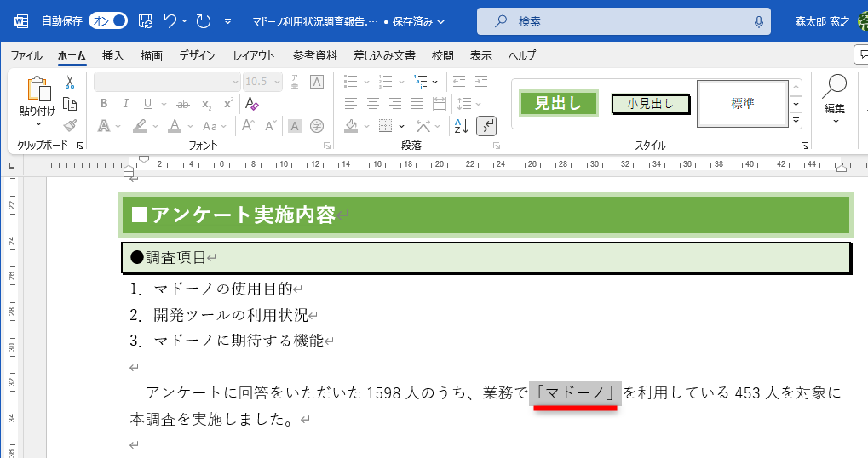Switch to the 校閲 tab
Viewport: 868px width, 458px height.
click(x=442, y=55)
